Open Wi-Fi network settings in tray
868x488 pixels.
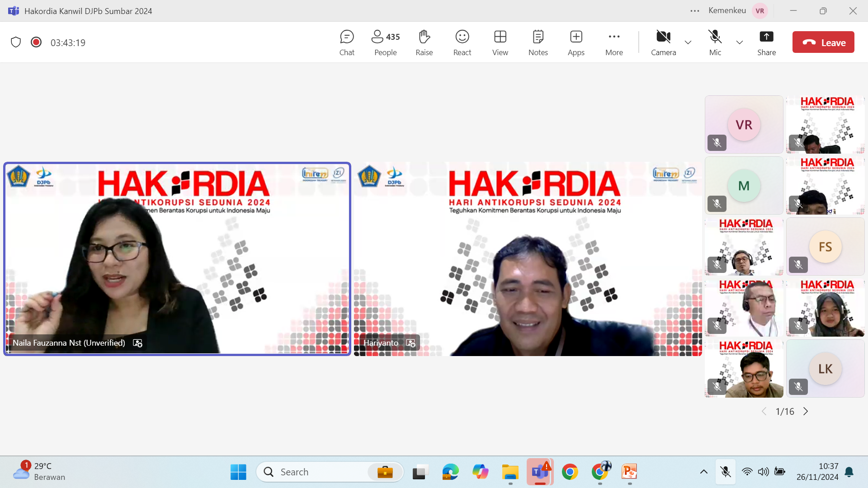coord(747,472)
